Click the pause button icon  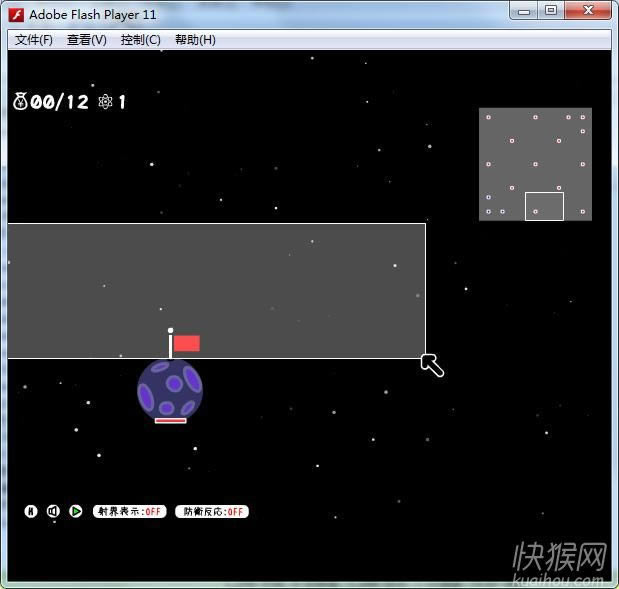pos(31,511)
